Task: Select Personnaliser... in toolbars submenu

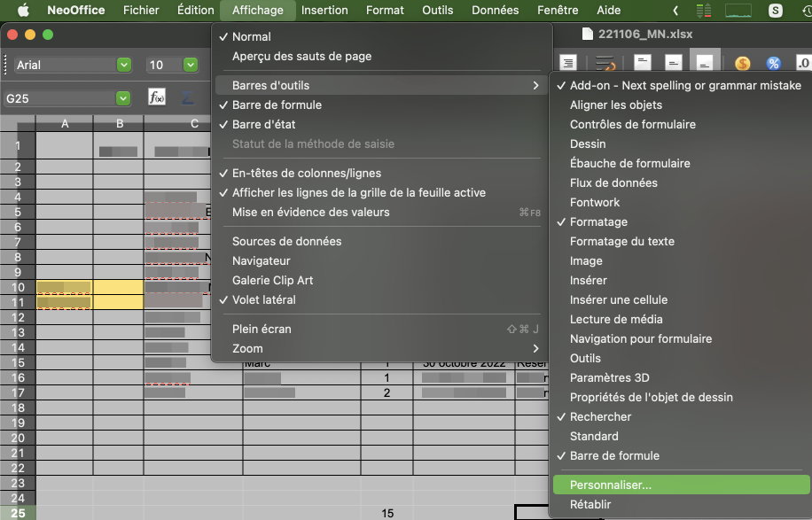Action: (611, 485)
